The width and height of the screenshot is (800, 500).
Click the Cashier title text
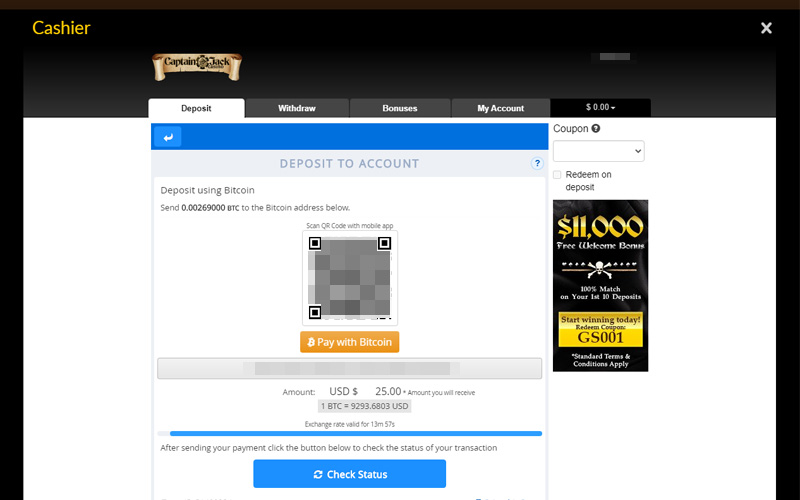61,28
